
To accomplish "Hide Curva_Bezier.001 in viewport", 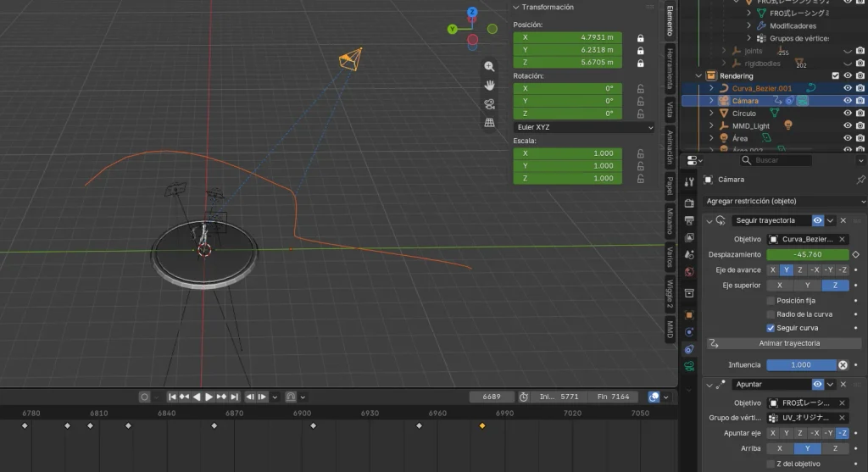I will click(848, 88).
